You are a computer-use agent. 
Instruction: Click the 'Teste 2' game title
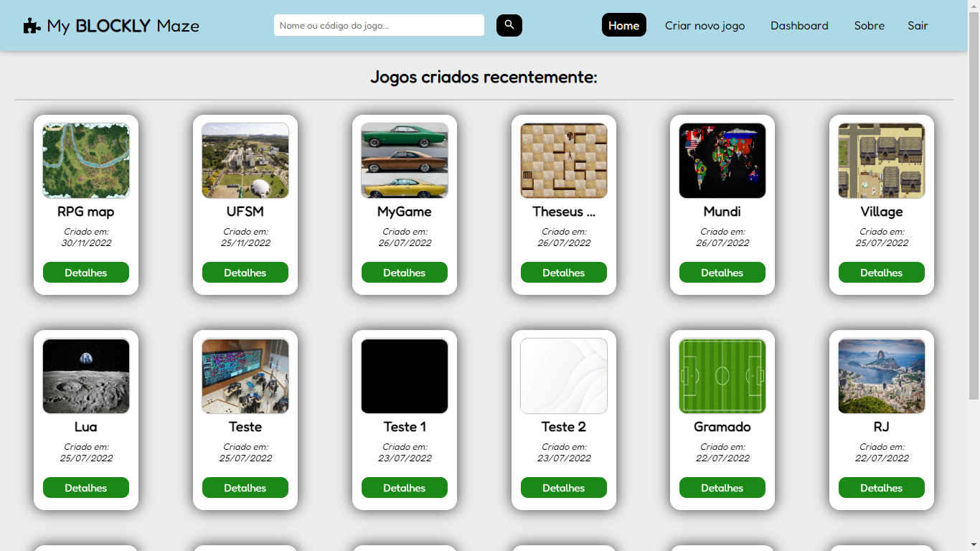[x=564, y=427]
